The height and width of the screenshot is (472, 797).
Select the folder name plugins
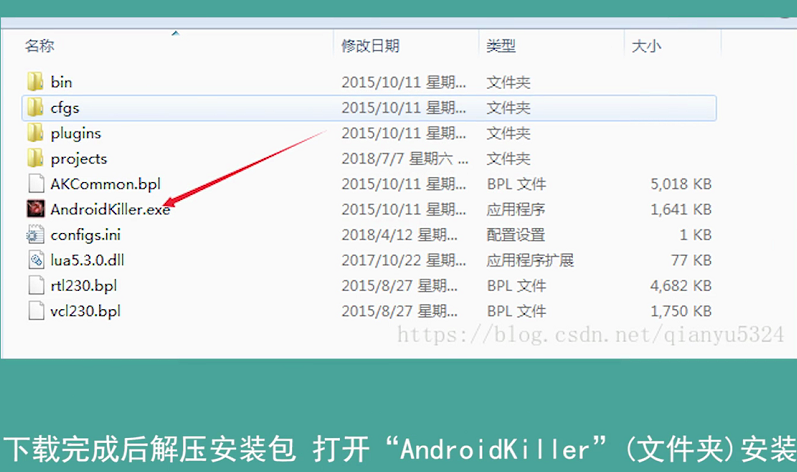click(76, 133)
